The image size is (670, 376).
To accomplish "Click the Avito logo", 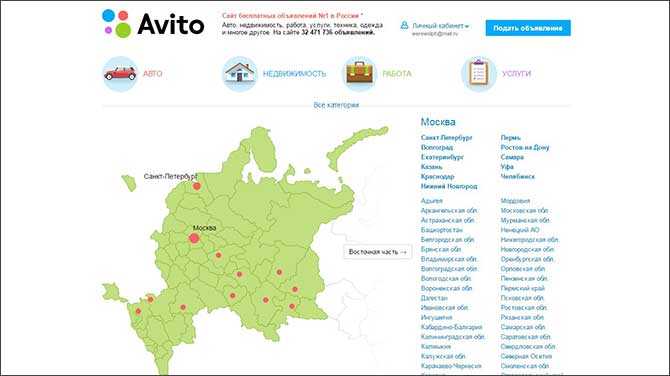I will click(x=153, y=24).
